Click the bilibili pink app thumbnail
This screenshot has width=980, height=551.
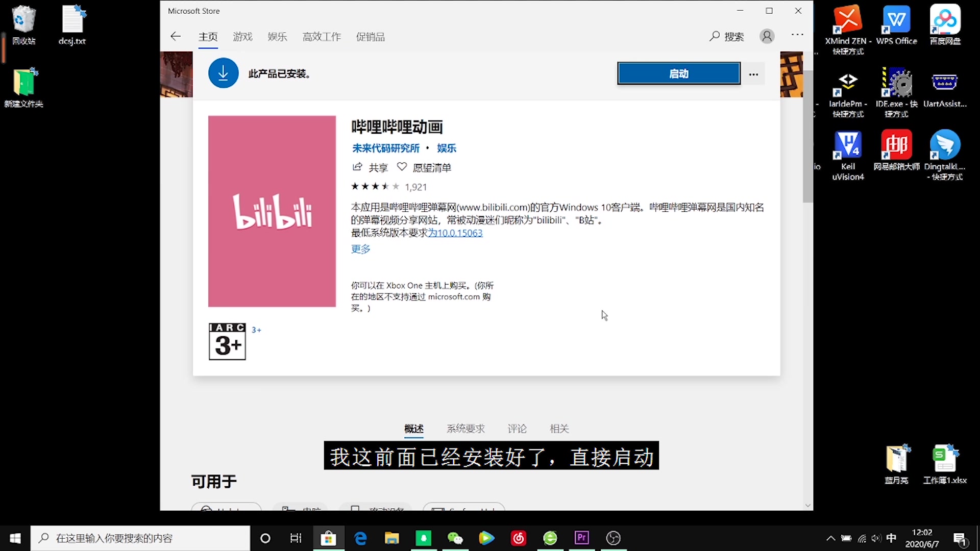[272, 211]
